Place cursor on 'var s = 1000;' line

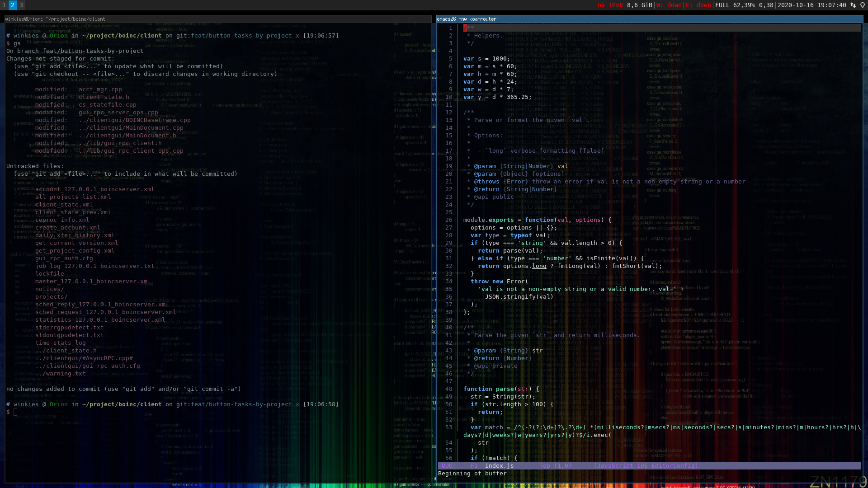pos(487,59)
